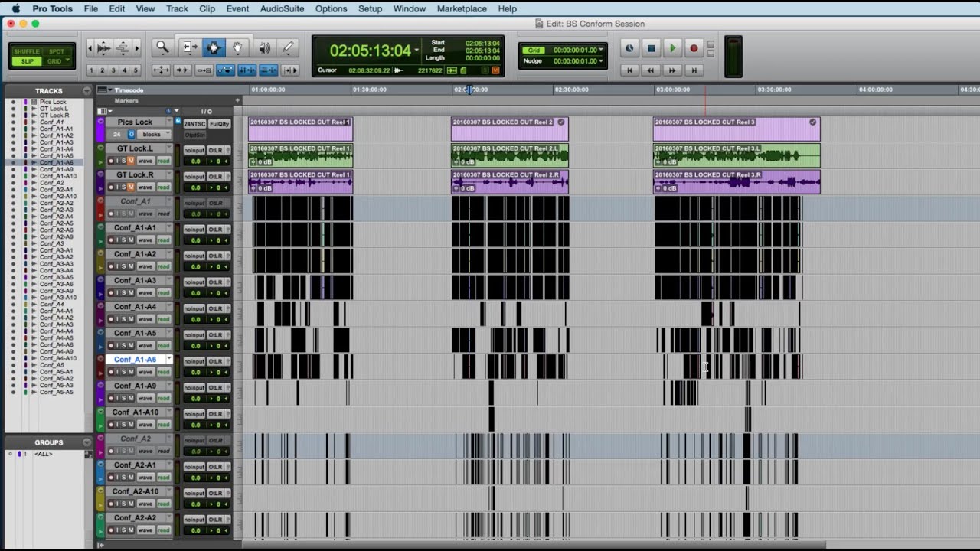The height and width of the screenshot is (551, 980).
Task: Click the red Conf_A1 color strip
Action: pos(100,208)
